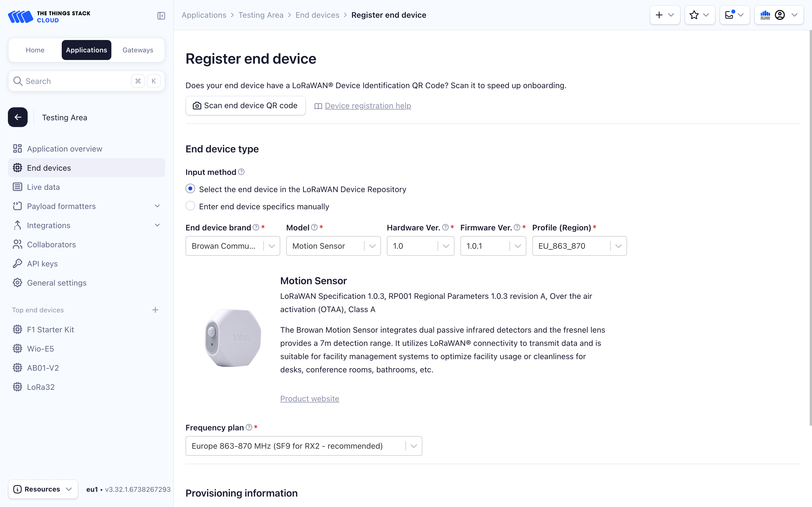Image resolution: width=812 pixels, height=507 pixels.
Task: Click the Gateways menu tab
Action: [x=137, y=49]
